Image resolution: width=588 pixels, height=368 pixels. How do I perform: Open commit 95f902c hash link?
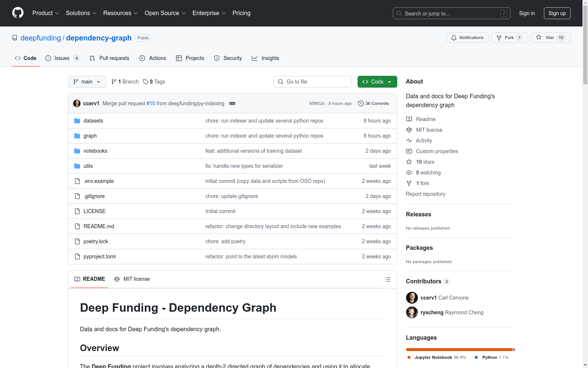(317, 103)
